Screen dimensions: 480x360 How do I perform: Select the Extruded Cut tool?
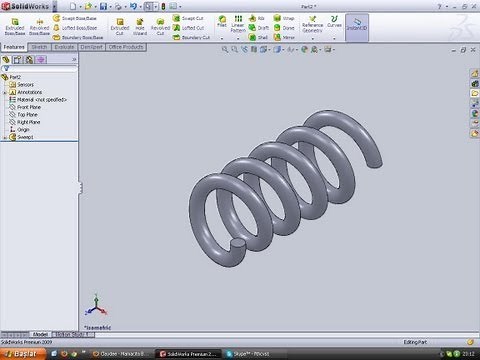[x=120, y=27]
